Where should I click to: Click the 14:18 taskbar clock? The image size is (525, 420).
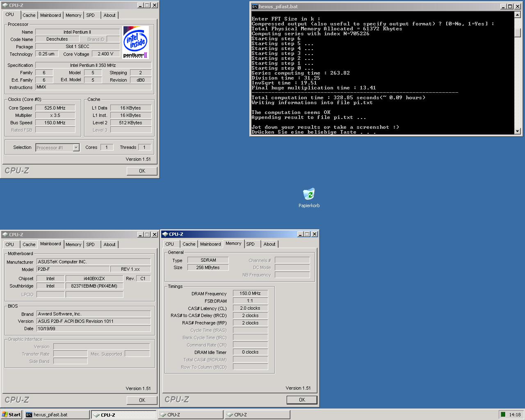point(515,415)
